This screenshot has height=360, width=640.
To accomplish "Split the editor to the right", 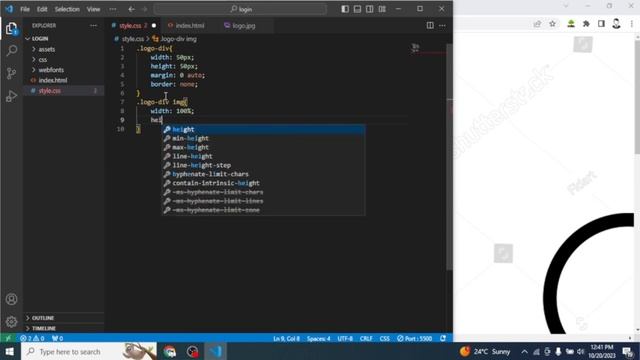I will [430, 25].
